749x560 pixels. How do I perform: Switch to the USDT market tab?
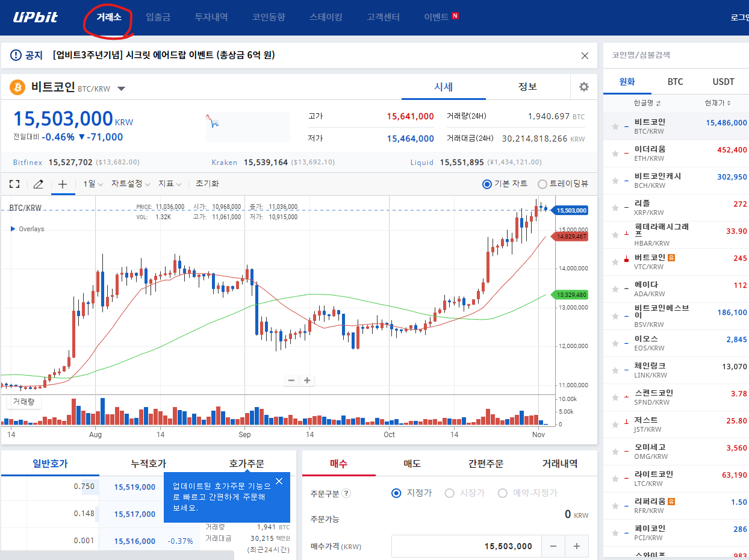(x=723, y=82)
